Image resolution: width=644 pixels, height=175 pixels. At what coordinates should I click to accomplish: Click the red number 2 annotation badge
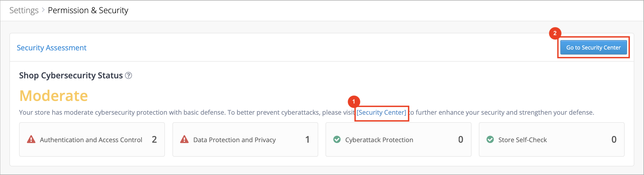pyautogui.click(x=555, y=33)
